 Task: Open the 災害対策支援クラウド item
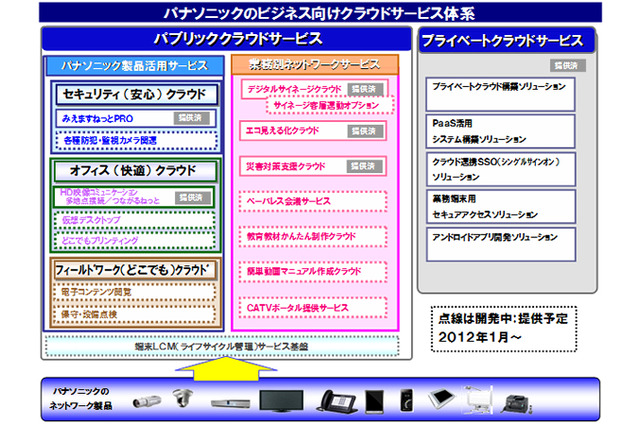tap(313, 166)
